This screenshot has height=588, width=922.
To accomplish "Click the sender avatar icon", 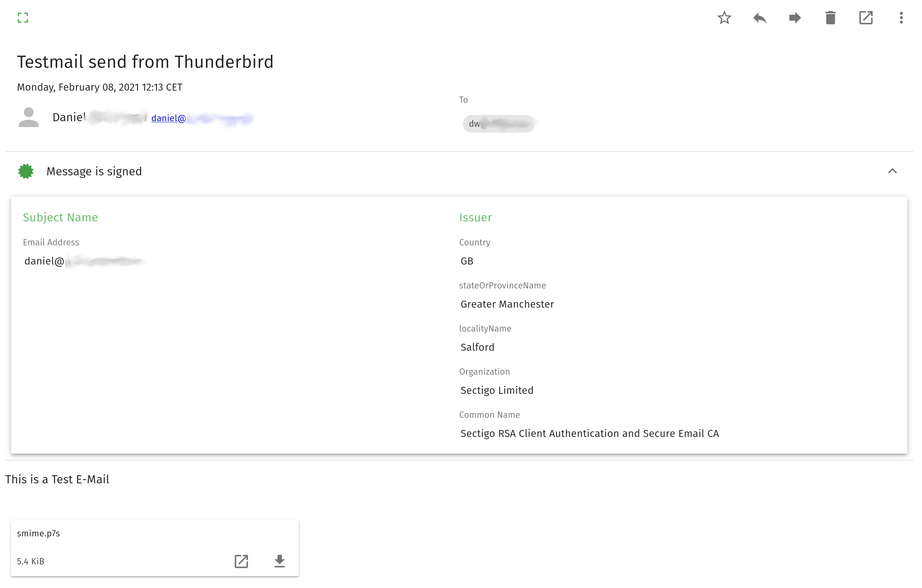I will click(x=29, y=117).
